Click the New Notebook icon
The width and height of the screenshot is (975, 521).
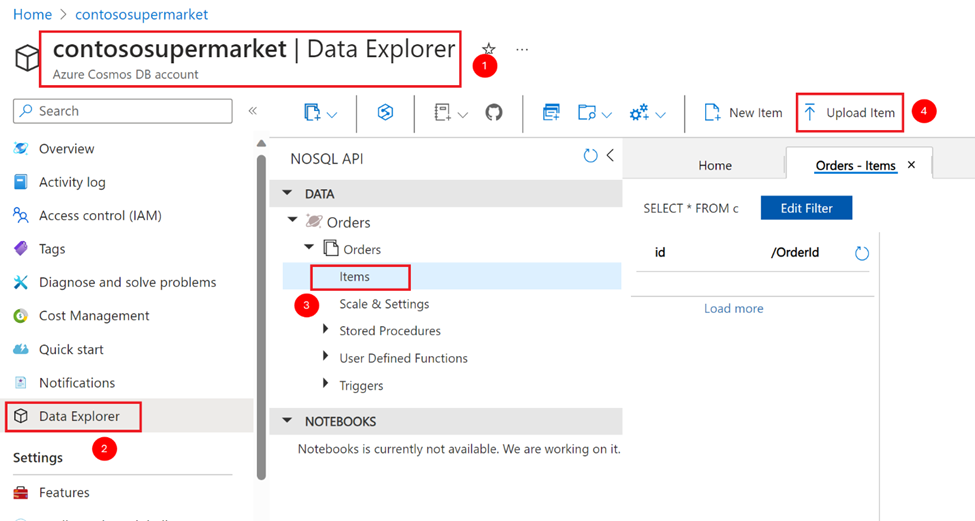442,113
